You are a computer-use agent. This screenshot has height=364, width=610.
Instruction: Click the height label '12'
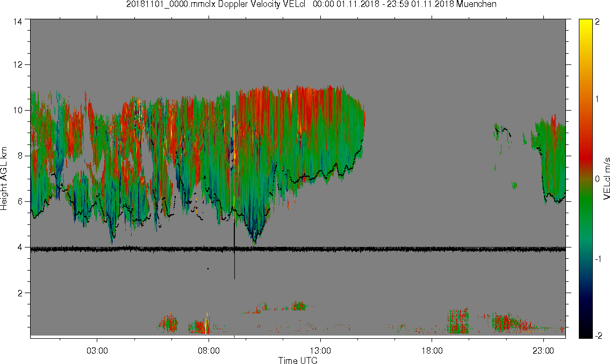point(18,64)
